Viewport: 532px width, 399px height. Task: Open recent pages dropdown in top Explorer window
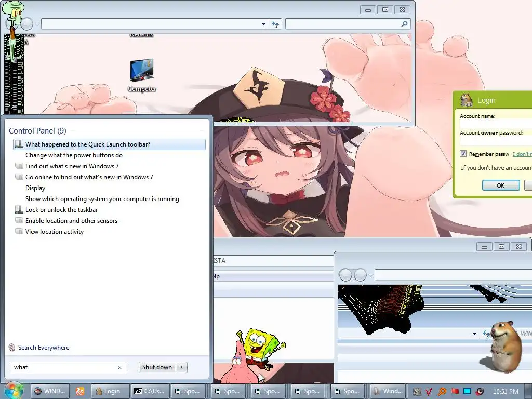click(x=37, y=24)
